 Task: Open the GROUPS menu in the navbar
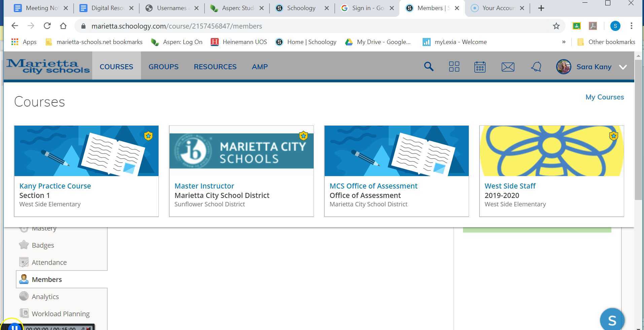pyautogui.click(x=164, y=67)
